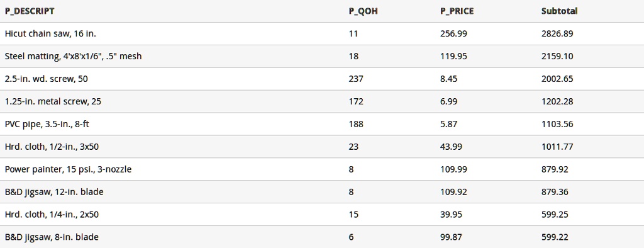Select the PVC pipe description cell

pos(47,124)
